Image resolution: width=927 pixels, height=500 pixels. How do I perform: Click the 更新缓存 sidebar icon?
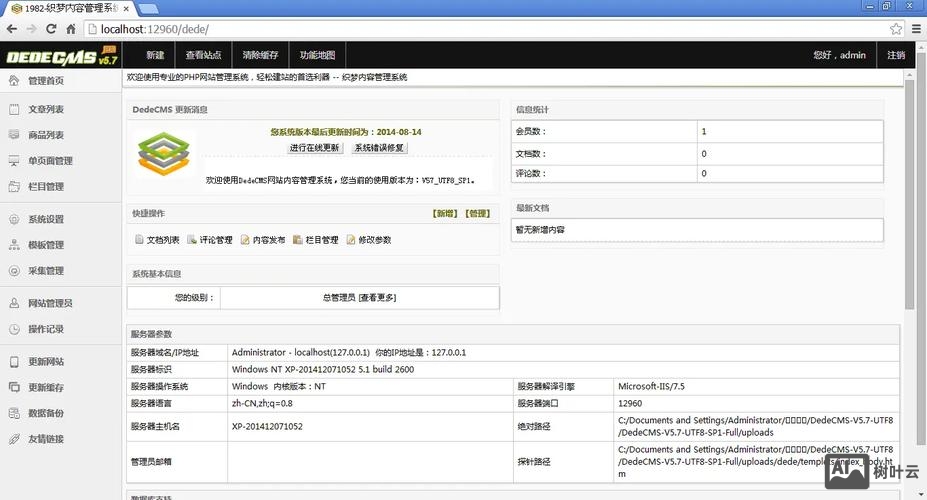click(x=14, y=388)
